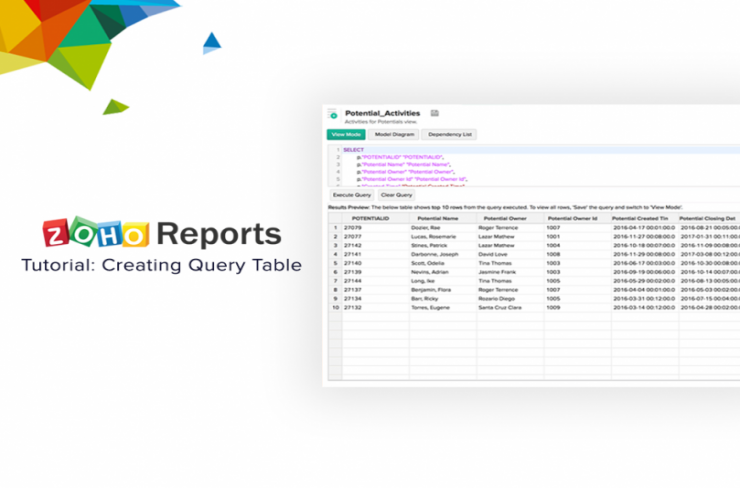This screenshot has height=488, width=740.
Task: Switch to View Mode
Action: (346, 135)
